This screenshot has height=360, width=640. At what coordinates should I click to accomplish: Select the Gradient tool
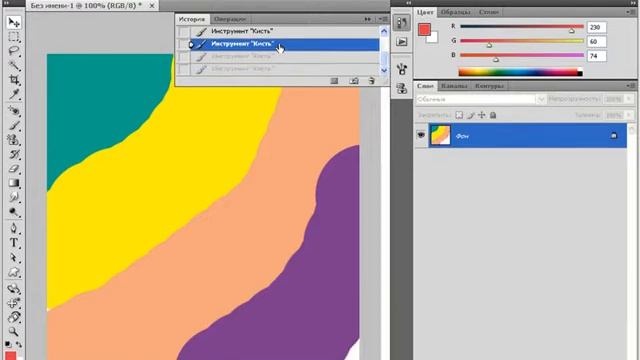coord(13,183)
